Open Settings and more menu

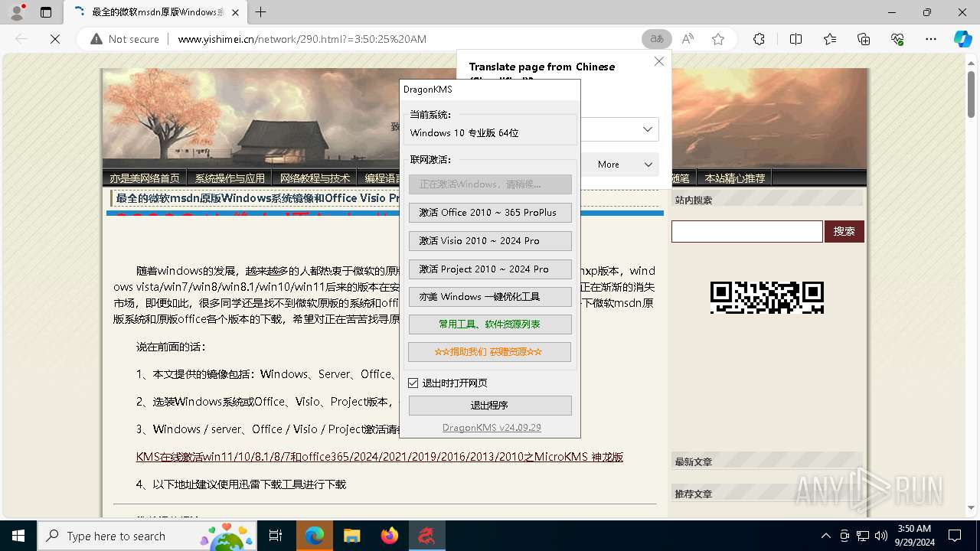(x=931, y=39)
